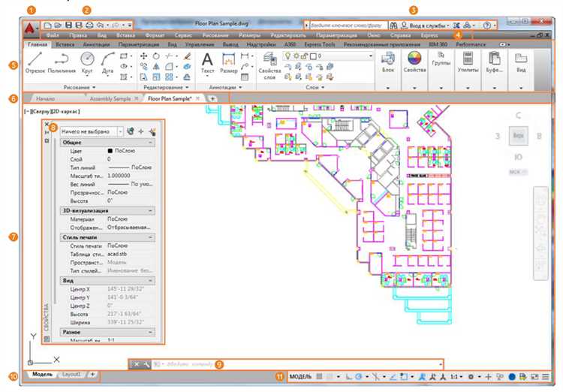This screenshot has height=392, width=563.
Task: Open the AutoCAD application menu logo button
Action: (30, 29)
